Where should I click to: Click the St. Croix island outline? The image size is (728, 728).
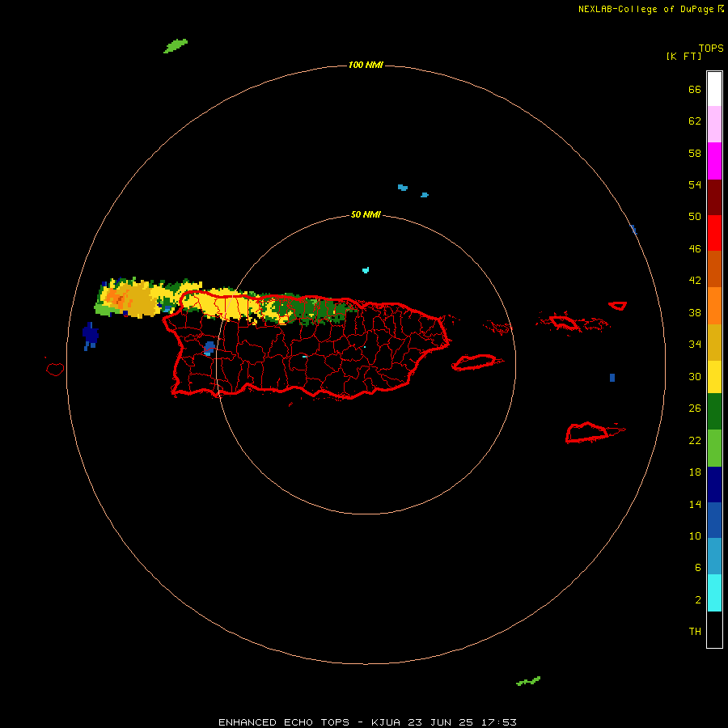click(x=587, y=433)
